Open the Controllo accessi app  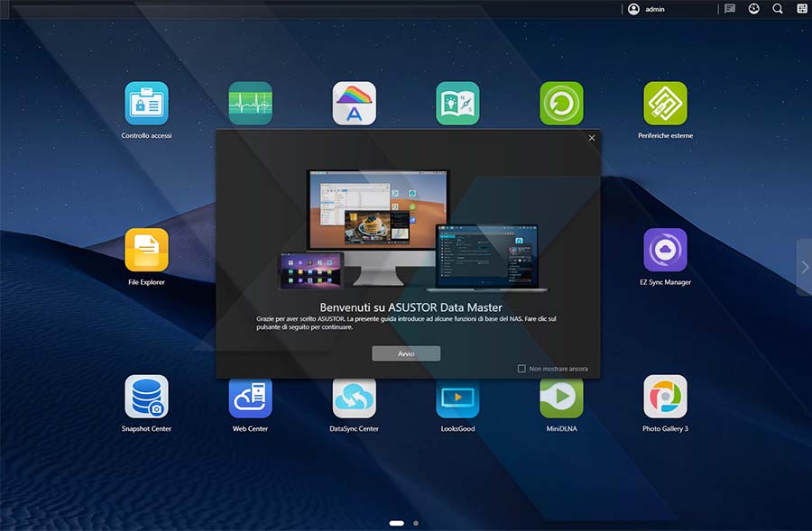[x=146, y=104]
